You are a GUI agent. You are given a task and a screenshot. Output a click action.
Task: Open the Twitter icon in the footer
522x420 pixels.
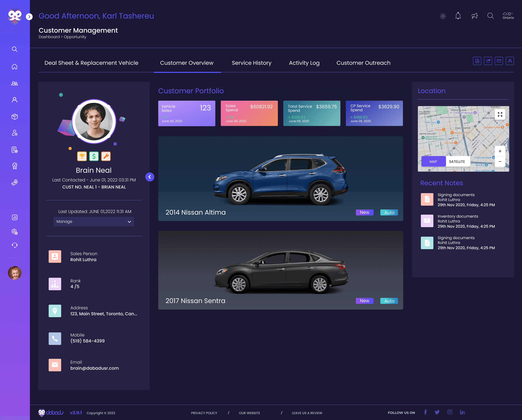437,412
